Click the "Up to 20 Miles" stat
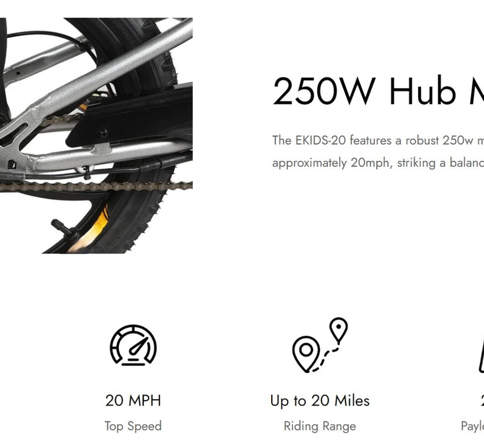The height and width of the screenshot is (448, 484). [x=320, y=401]
